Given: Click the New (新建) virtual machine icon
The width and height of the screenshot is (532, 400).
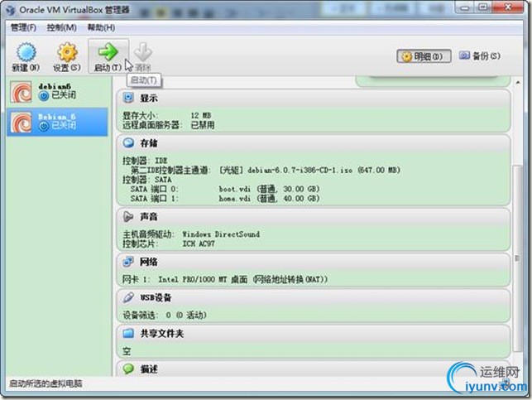Looking at the screenshot, I should coord(26,53).
